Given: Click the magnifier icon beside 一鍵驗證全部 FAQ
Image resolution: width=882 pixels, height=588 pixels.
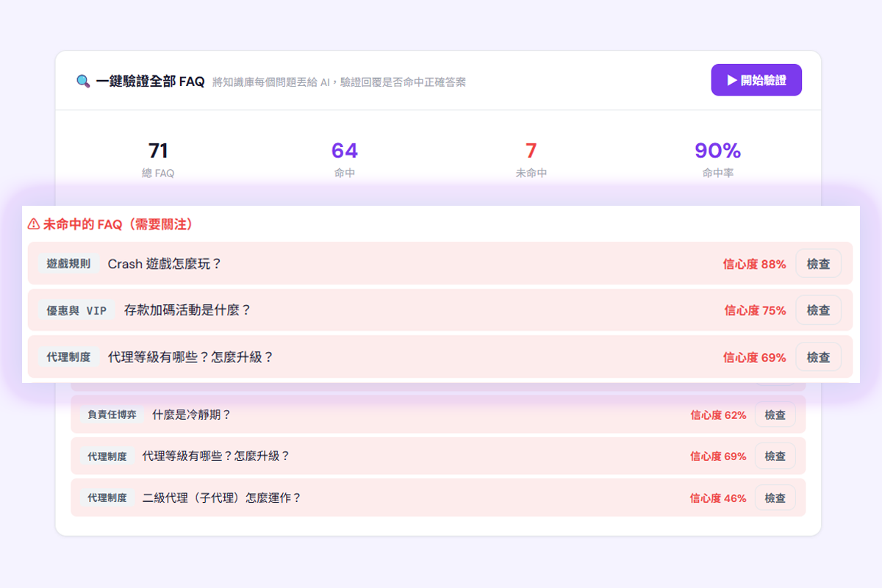Looking at the screenshot, I should (83, 81).
